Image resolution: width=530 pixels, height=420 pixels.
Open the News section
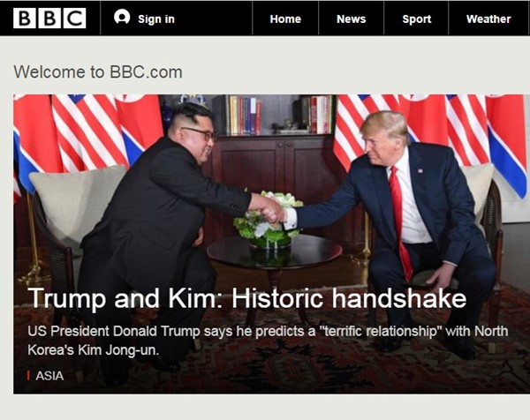pos(352,19)
